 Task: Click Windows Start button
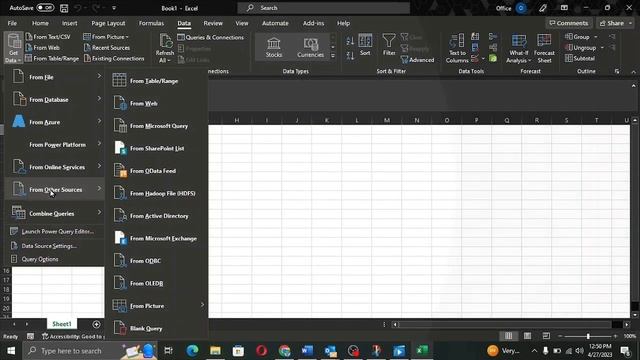11,351
